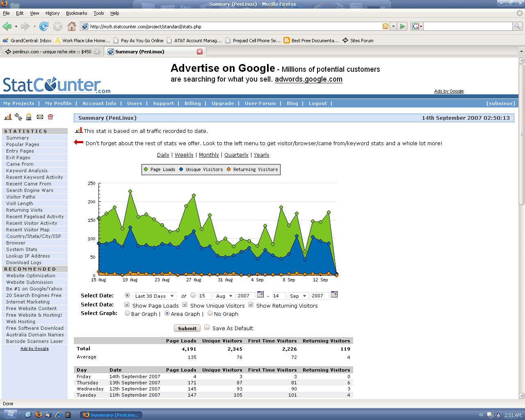Open the end date calendar picker
The image size is (525, 420).
pyautogui.click(x=334, y=294)
